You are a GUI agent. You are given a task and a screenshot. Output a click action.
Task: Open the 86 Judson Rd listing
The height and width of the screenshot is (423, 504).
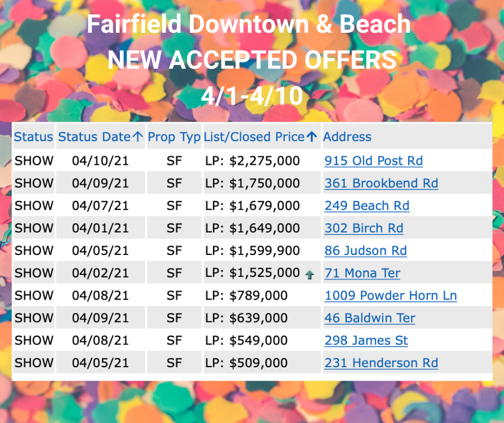coord(365,251)
